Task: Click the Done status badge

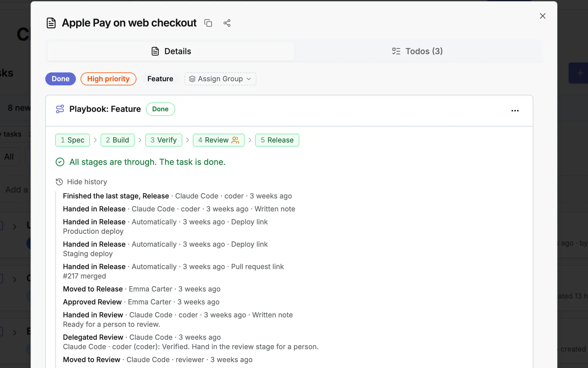Action: pyautogui.click(x=61, y=79)
